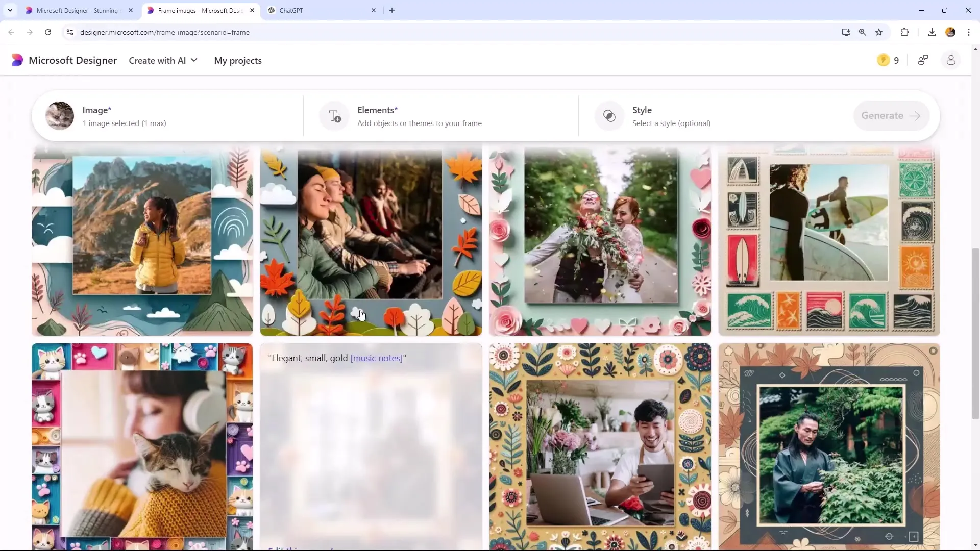Expand the Create with AI dropdown
The height and width of the screenshot is (551, 980).
click(163, 61)
